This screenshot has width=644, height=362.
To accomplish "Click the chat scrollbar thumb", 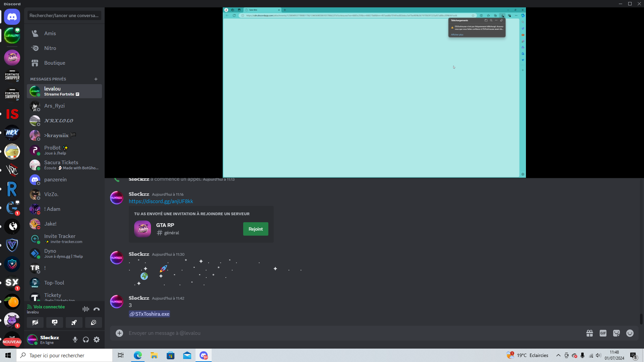I will point(641,319).
